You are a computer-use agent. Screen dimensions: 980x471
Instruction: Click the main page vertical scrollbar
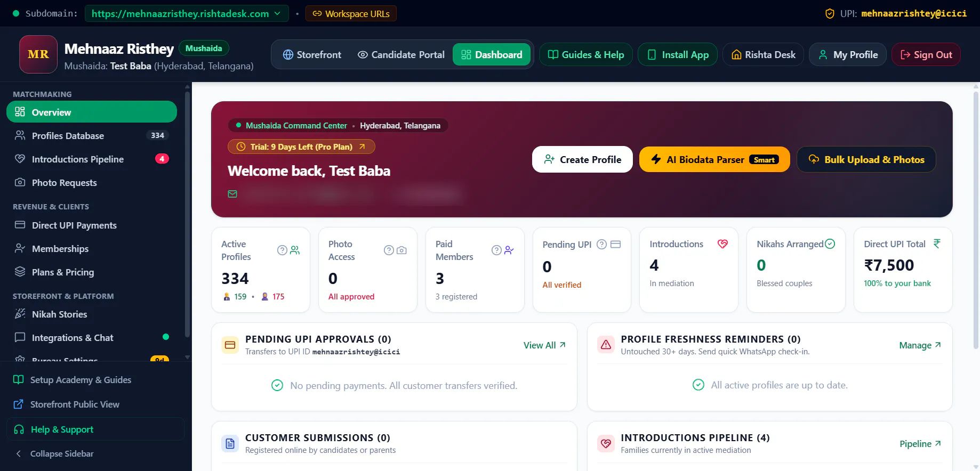pos(976,221)
